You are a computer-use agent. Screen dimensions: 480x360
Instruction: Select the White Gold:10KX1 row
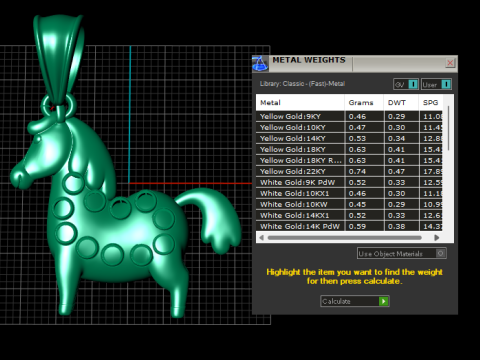(349, 193)
